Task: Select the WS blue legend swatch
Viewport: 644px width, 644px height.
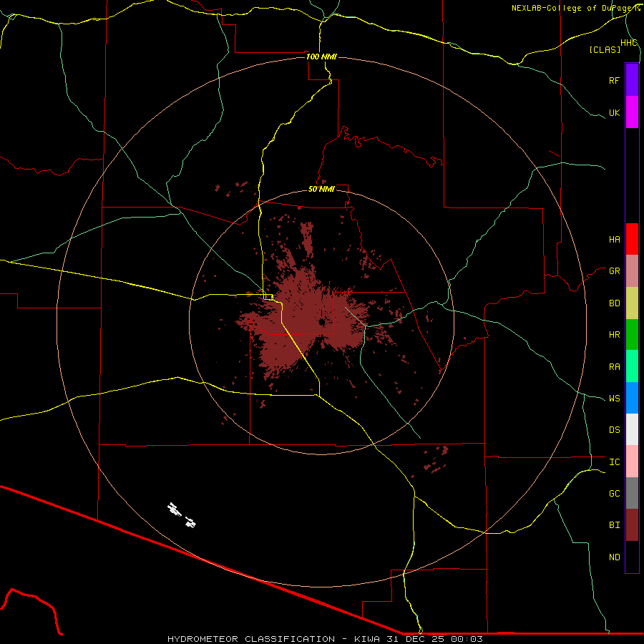Action: tap(632, 398)
